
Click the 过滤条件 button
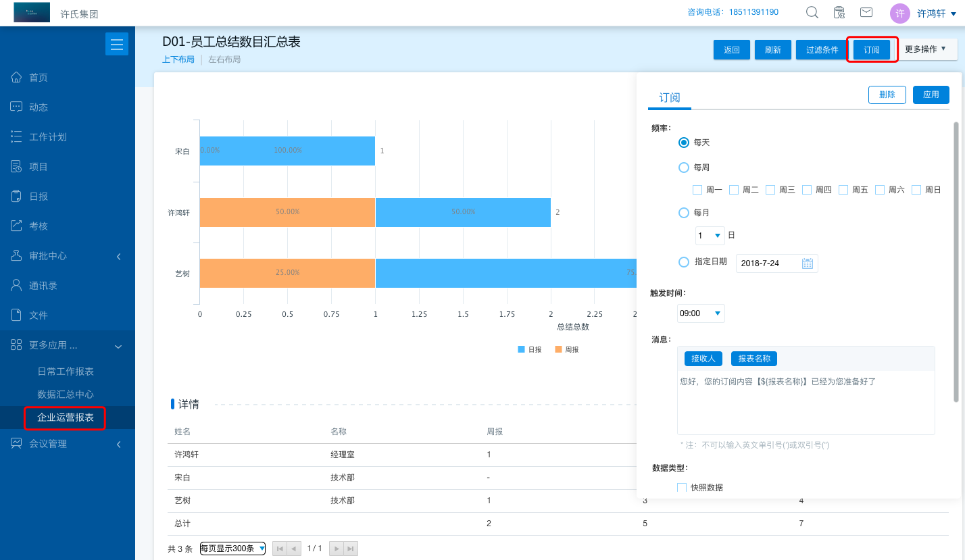click(822, 50)
